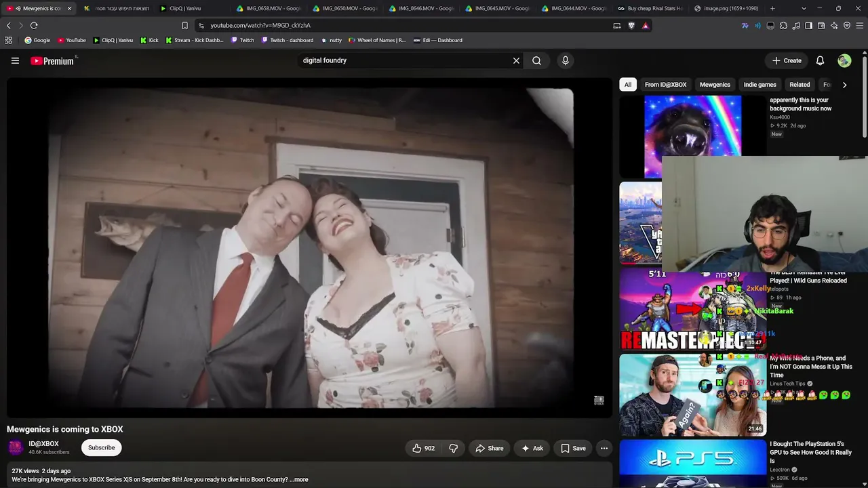Go to YouTube Premium home logo

(x=52, y=61)
